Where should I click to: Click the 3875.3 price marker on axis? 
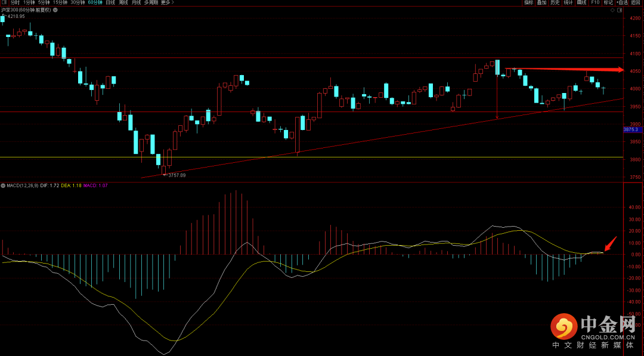[x=631, y=129]
